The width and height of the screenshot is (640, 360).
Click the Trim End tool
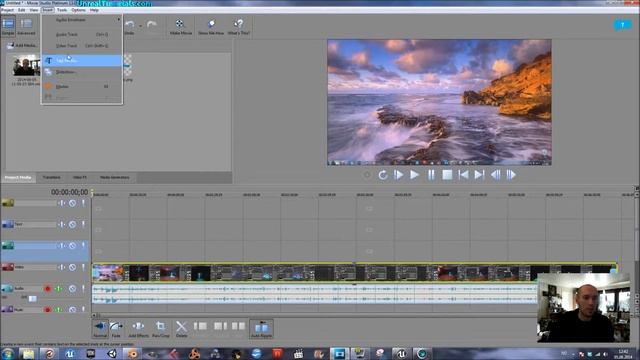click(x=220, y=326)
